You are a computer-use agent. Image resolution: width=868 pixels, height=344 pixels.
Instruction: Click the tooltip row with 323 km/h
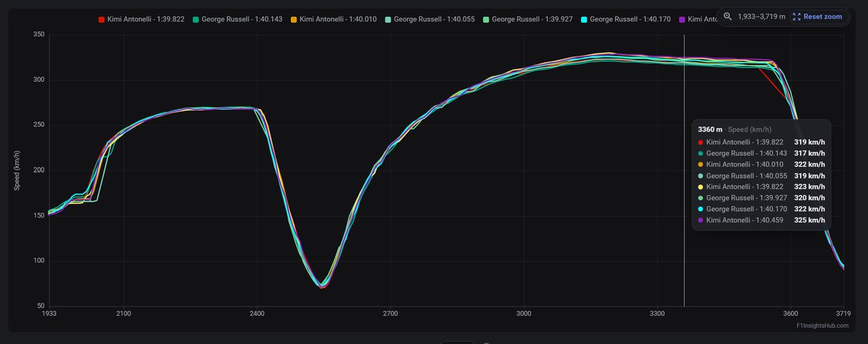coord(762,186)
